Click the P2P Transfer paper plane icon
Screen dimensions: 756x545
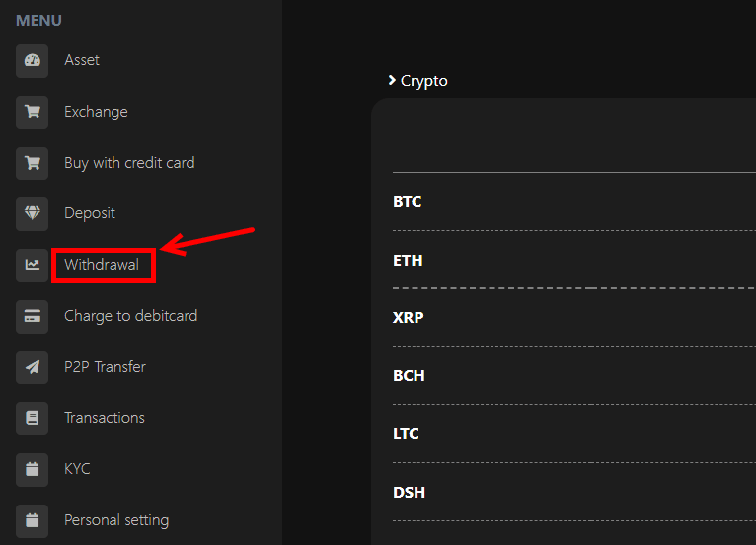pos(33,367)
